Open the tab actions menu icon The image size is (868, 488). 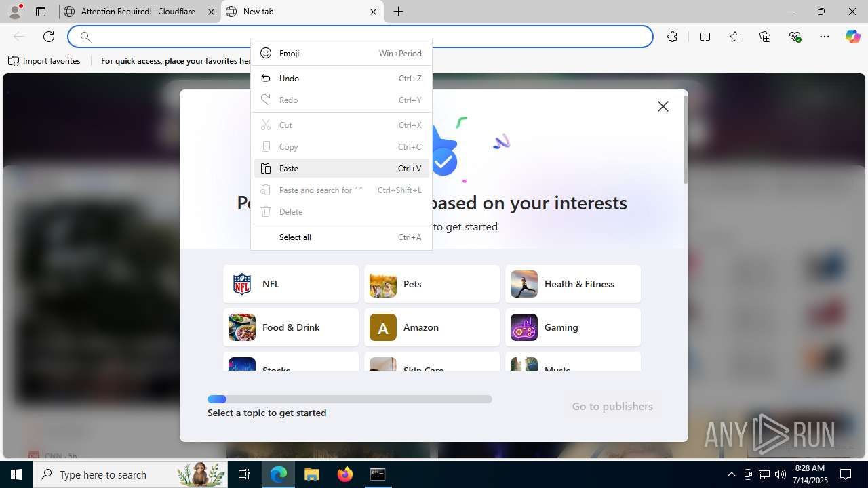(x=41, y=12)
